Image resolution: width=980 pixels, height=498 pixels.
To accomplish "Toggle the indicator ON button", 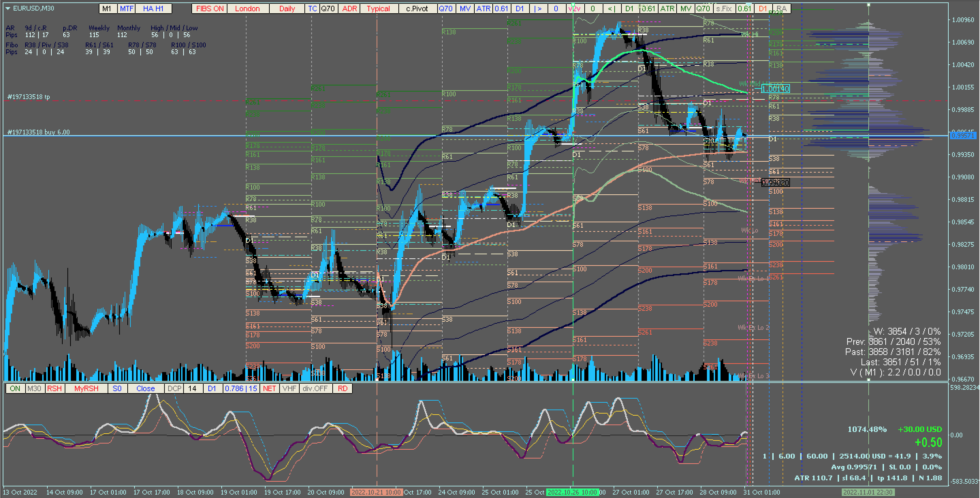I will point(15,388).
